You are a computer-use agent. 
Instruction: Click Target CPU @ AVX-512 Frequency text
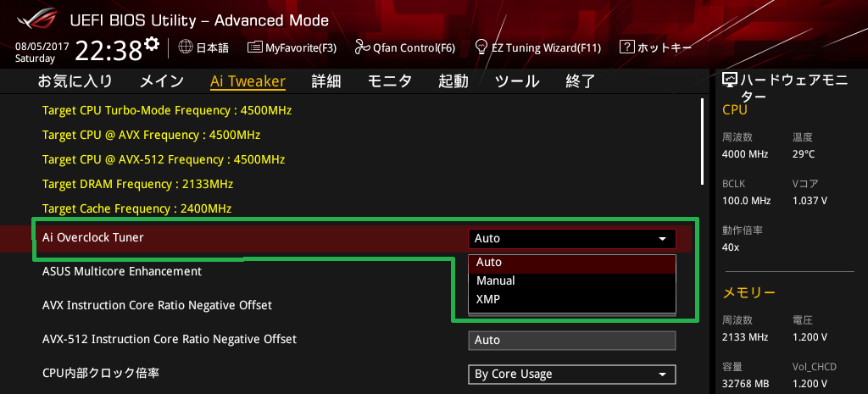tap(164, 160)
